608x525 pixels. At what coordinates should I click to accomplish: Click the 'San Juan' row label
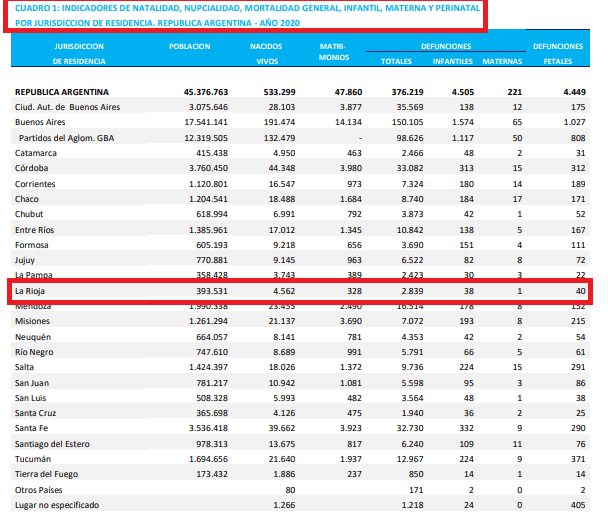(32, 383)
